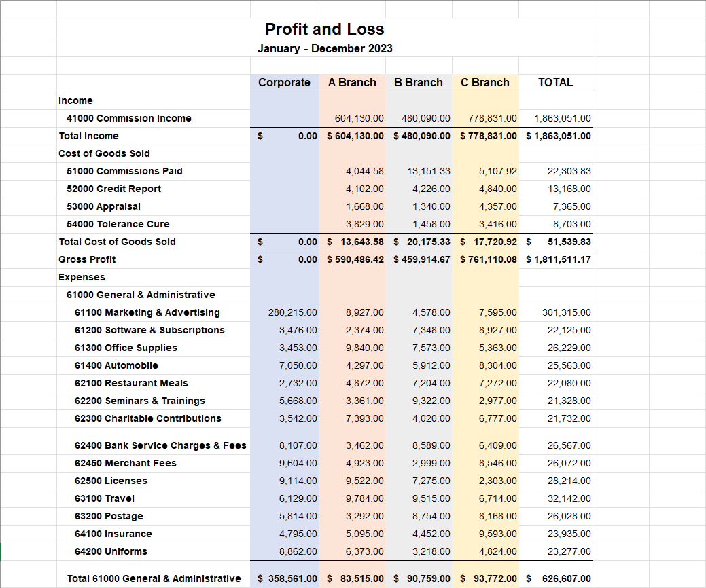
Task: Click the Gross Profit row label
Action: [87, 259]
